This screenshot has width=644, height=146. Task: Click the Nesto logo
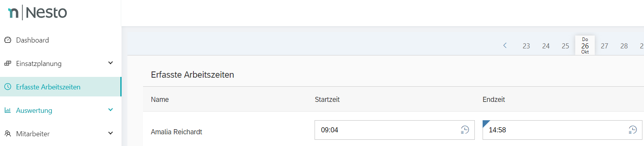pos(38,12)
